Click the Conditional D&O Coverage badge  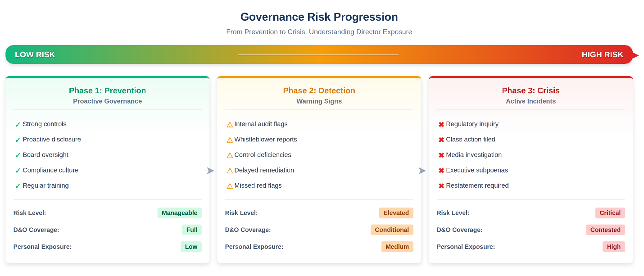coord(392,230)
